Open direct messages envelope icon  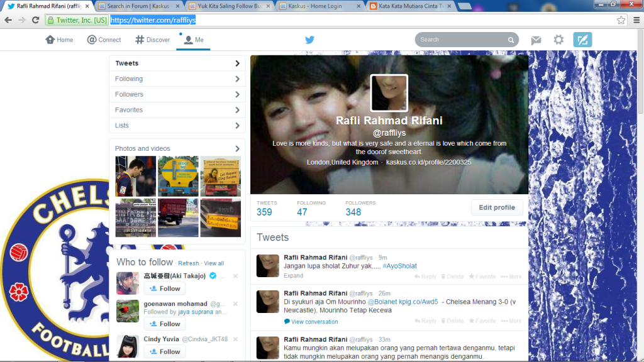pyautogui.click(x=536, y=40)
